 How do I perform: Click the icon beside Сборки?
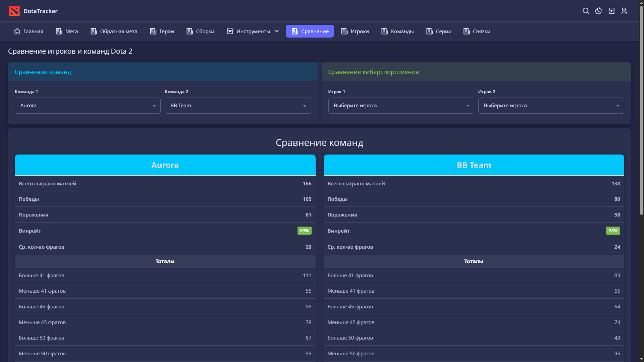click(x=190, y=31)
